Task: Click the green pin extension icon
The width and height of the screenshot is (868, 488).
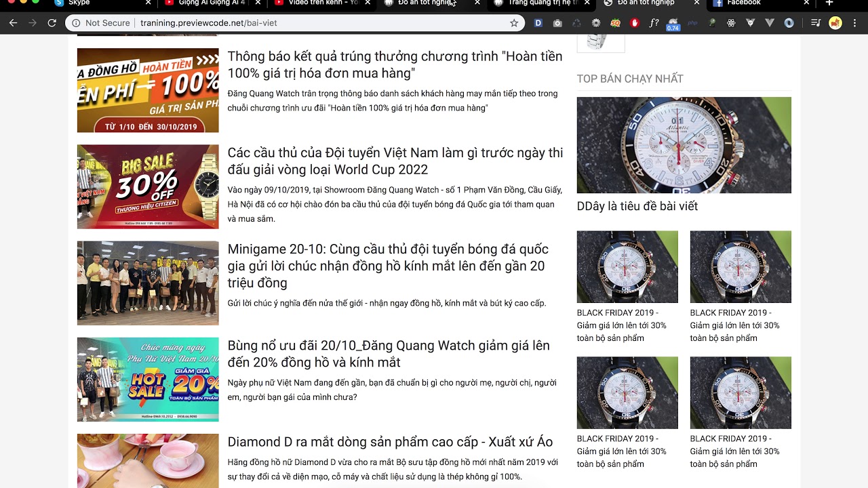Action: click(712, 23)
